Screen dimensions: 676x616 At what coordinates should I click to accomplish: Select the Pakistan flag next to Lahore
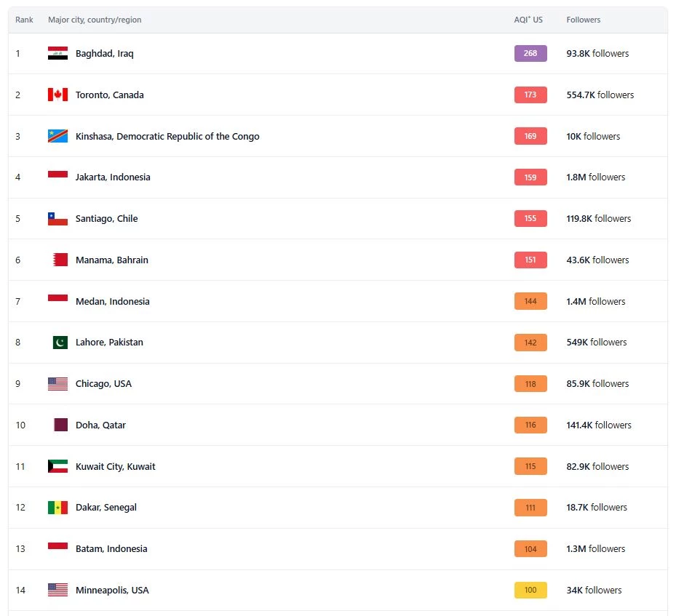[60, 343]
